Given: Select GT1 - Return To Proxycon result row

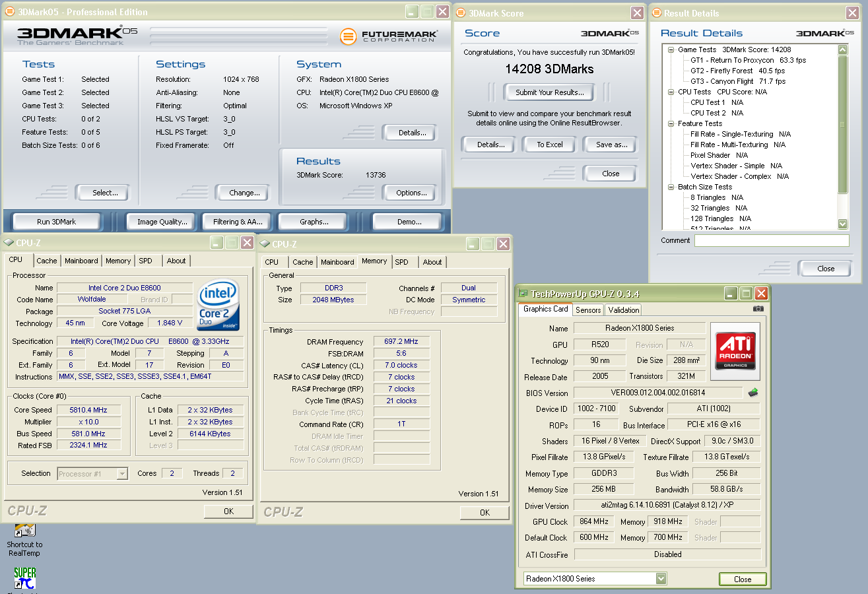Looking at the screenshot, I should pos(748,60).
